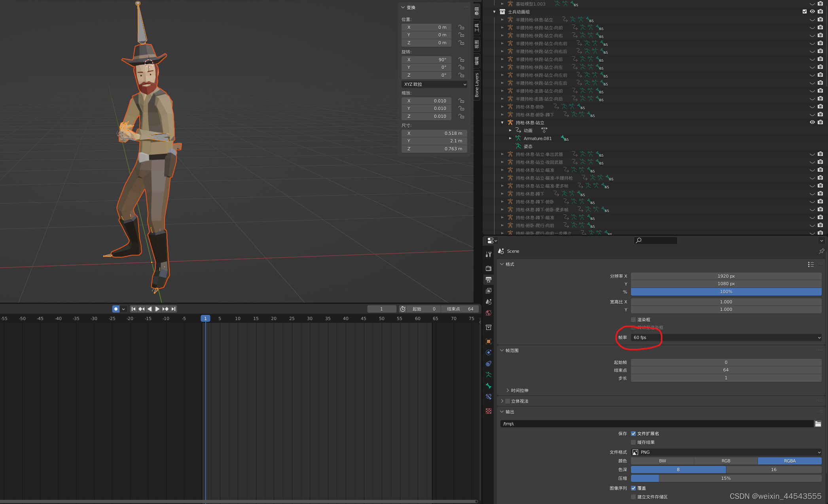Open the Render properties tab

point(489,269)
